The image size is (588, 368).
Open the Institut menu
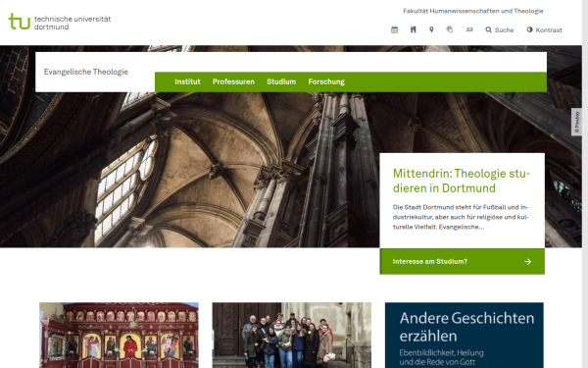[x=187, y=81]
